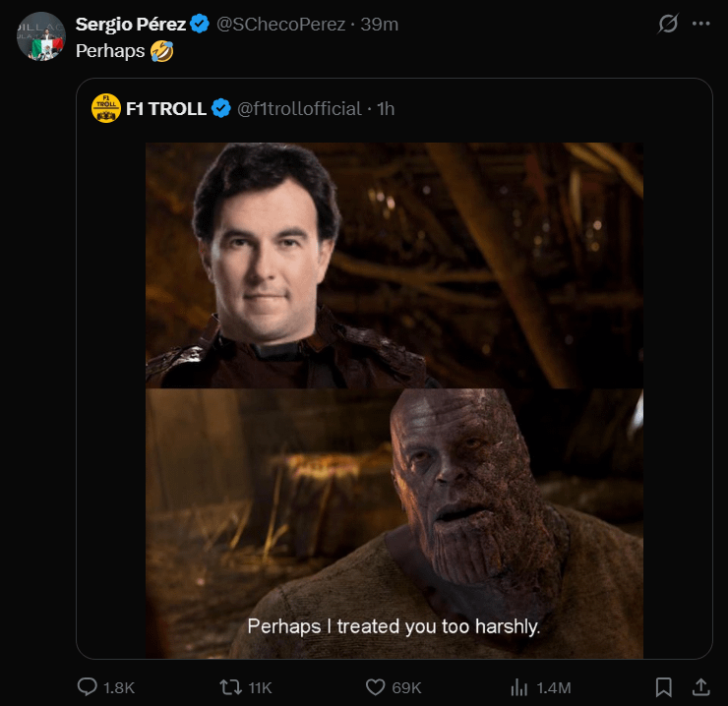Click the repost arrows icon
The width and height of the screenshot is (728, 706).
[233, 686]
